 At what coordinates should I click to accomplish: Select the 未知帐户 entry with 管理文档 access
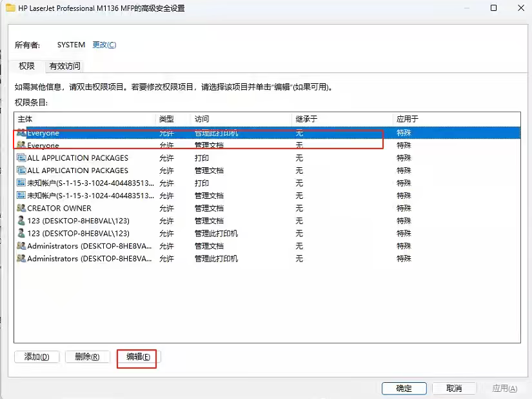tap(268, 195)
